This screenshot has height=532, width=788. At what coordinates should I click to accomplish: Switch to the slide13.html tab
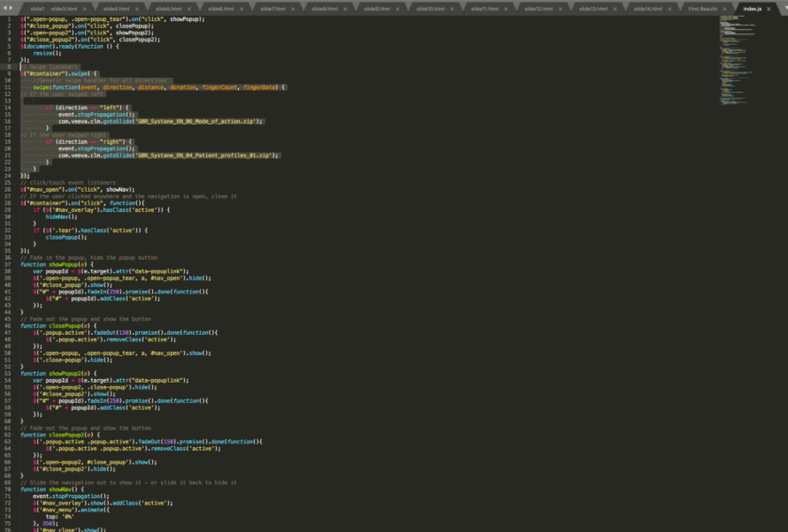593,9
